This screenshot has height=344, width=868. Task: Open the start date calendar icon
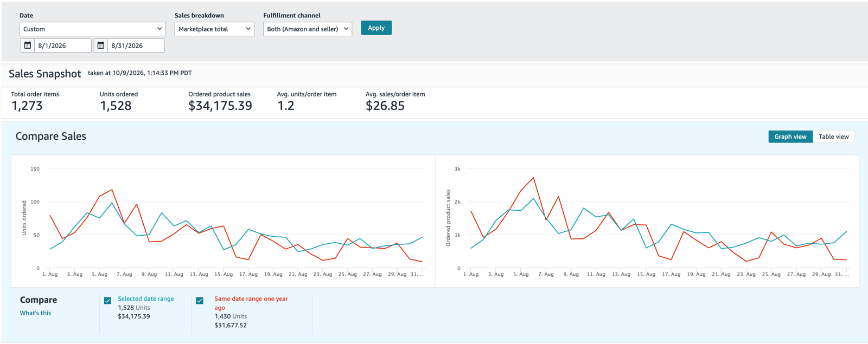coord(28,46)
